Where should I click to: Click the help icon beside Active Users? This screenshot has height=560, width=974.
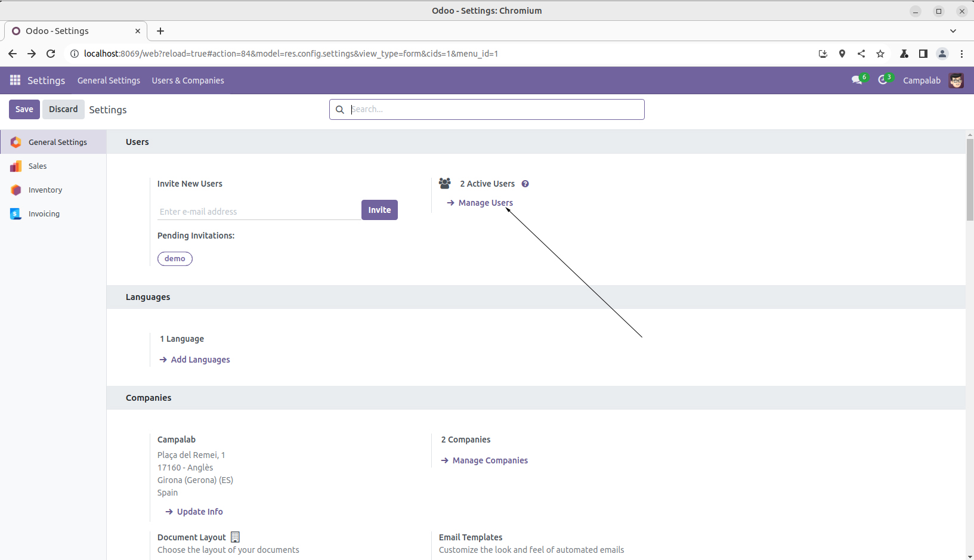(525, 184)
